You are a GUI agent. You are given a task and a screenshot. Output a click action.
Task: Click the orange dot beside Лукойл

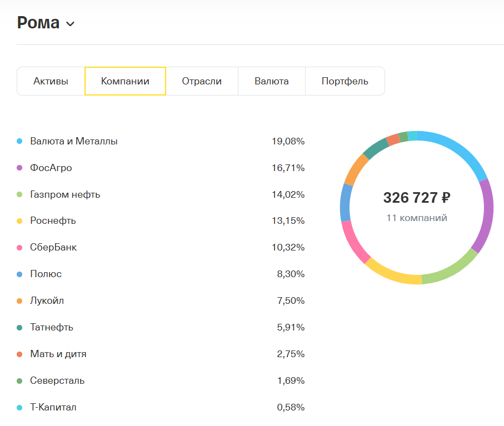19,301
